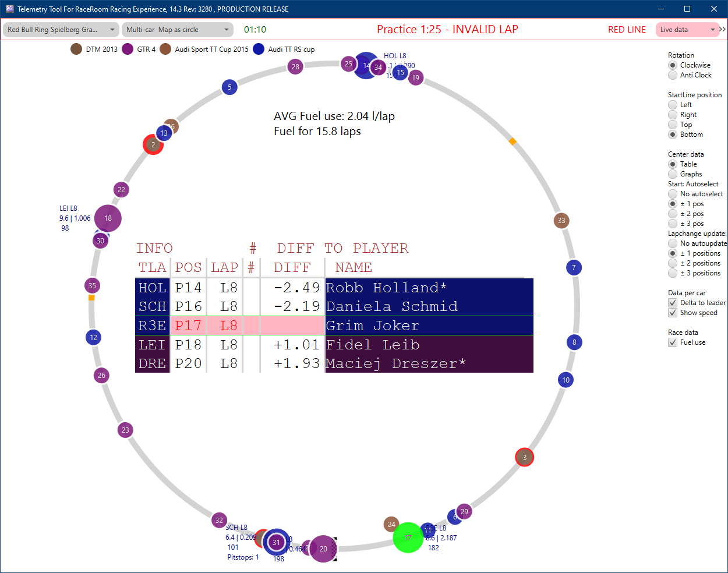The width and height of the screenshot is (728, 573).
Task: Select the red car #2 marker on track
Action: (x=153, y=144)
